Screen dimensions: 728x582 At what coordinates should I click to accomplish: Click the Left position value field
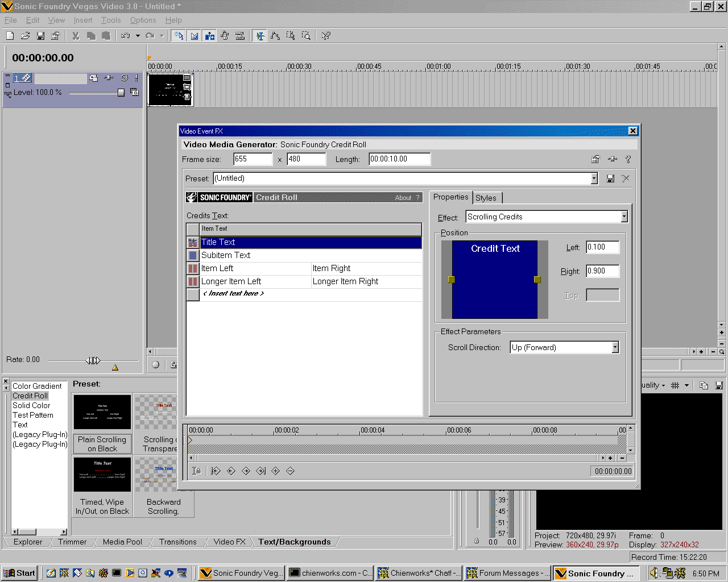pos(602,247)
